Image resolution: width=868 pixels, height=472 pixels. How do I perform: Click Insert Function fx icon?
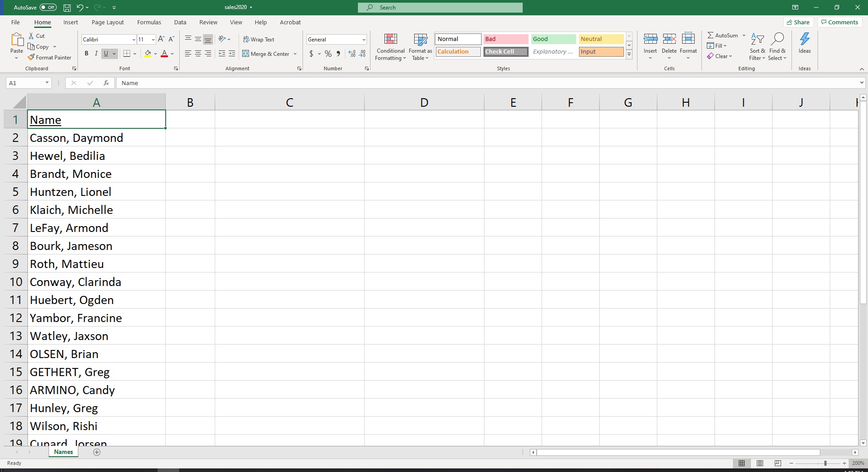pos(106,83)
